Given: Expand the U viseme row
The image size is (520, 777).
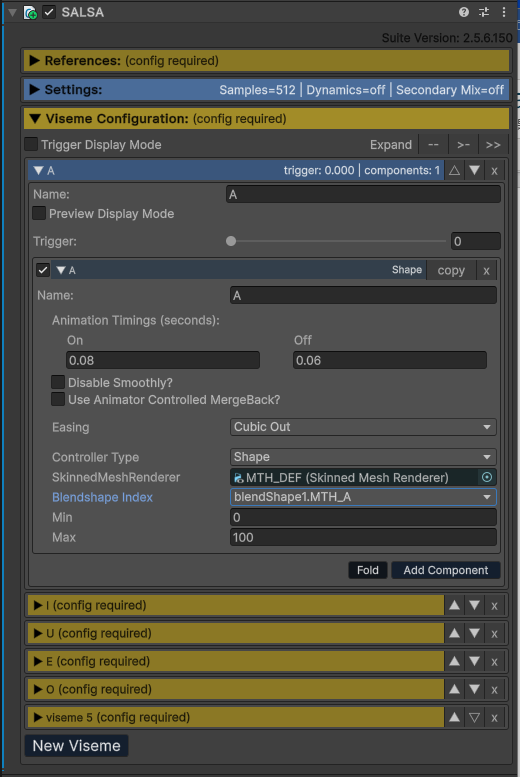Looking at the screenshot, I should tap(236, 633).
